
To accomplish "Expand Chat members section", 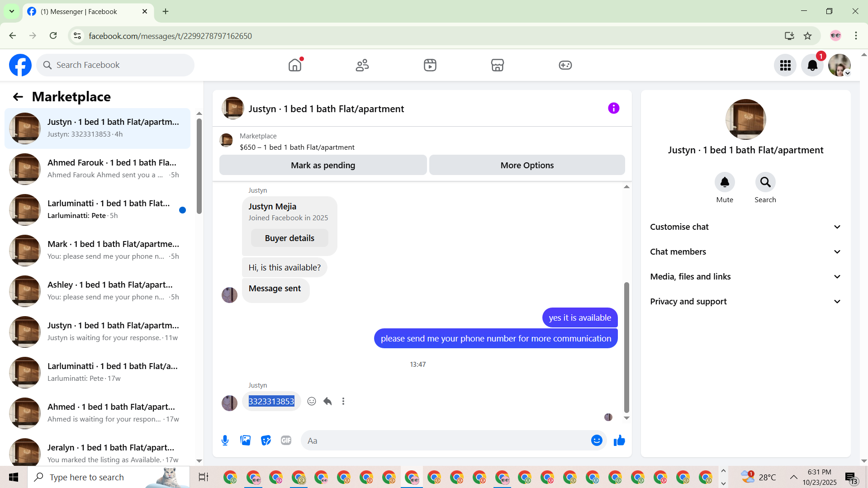I will click(746, 252).
